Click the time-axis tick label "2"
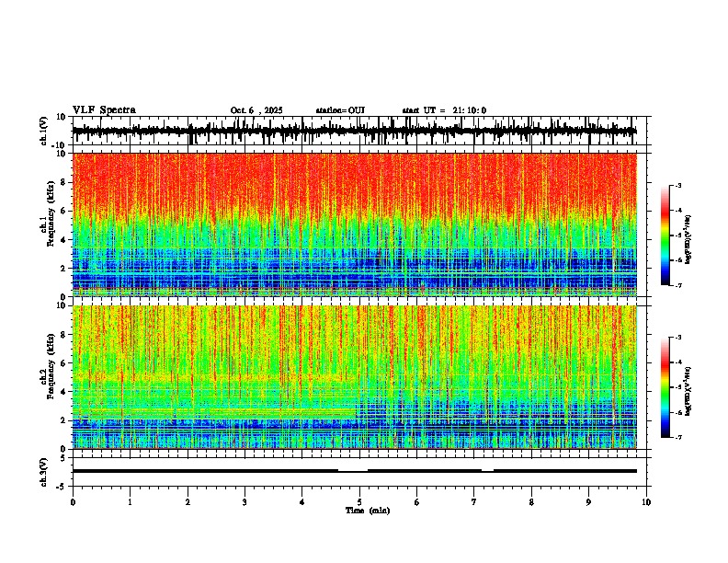 click(188, 502)
